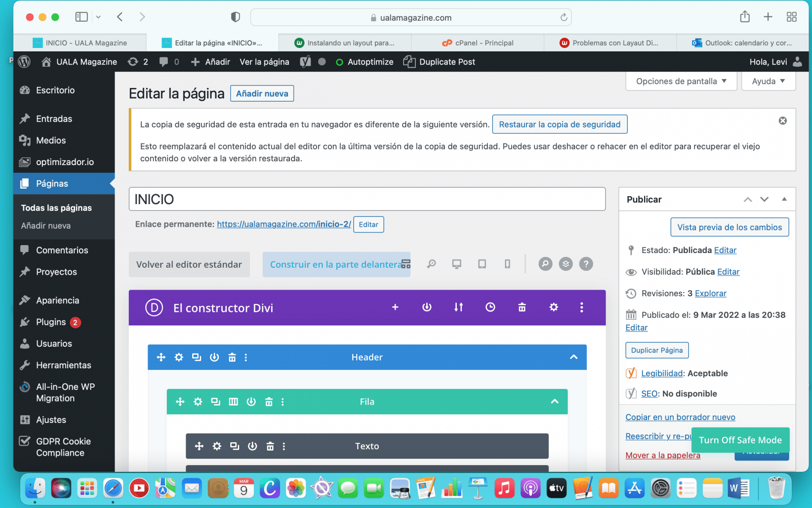Open Safari from the Dock
812x508 pixels.
click(113, 489)
